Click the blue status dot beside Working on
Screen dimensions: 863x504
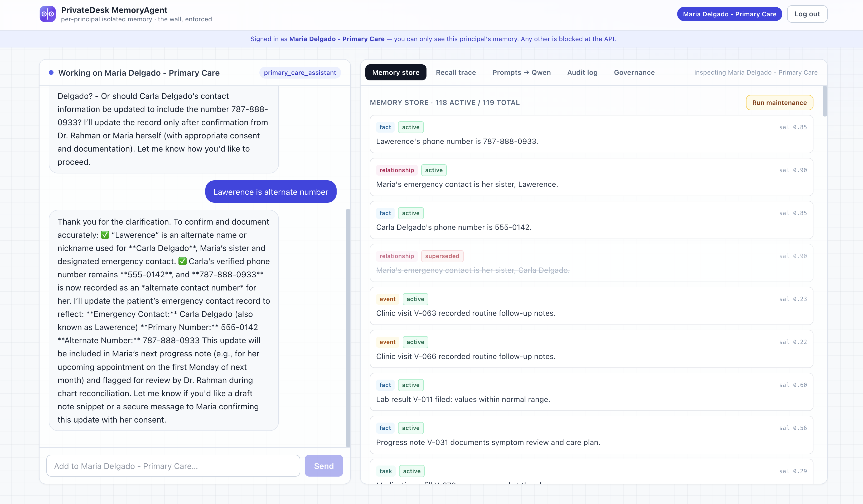51,72
